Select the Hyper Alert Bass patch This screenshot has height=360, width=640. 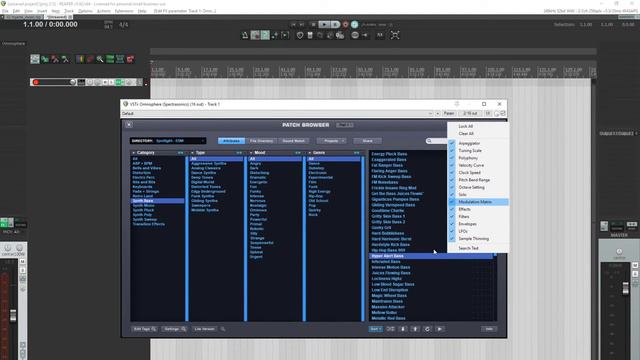point(431,256)
